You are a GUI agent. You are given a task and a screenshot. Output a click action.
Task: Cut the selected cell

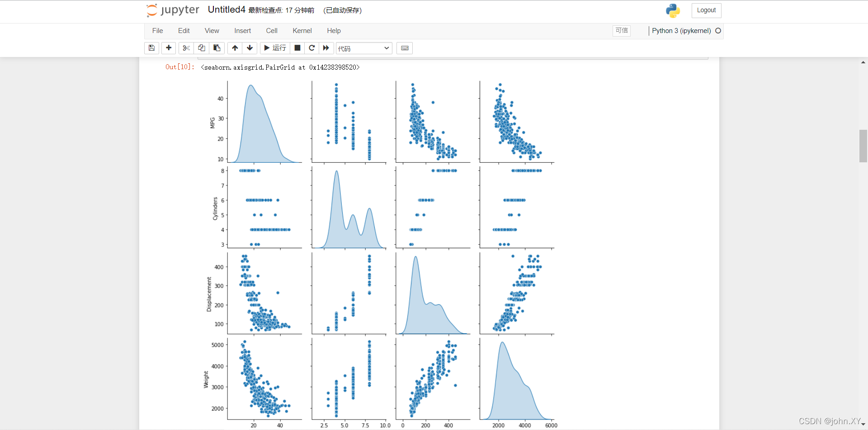click(x=186, y=48)
